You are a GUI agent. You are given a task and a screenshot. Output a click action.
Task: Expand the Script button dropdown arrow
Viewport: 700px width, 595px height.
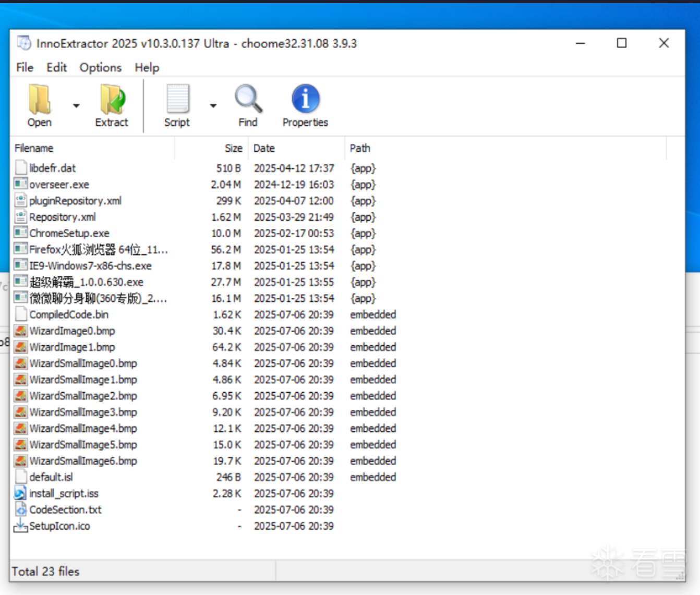click(213, 106)
